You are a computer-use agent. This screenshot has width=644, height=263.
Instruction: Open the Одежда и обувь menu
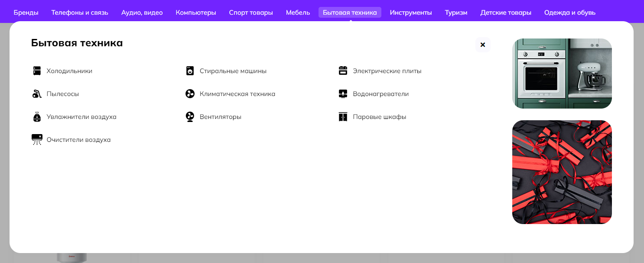click(x=570, y=13)
